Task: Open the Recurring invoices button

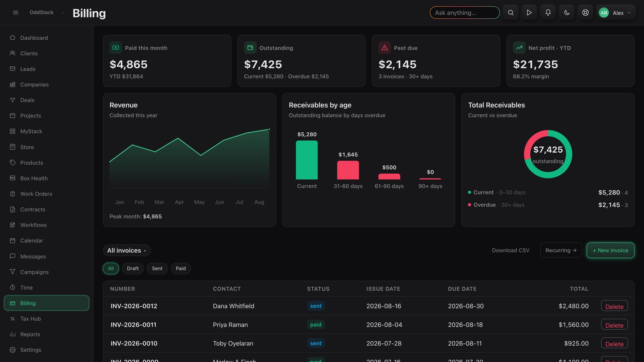Action: tap(561, 250)
